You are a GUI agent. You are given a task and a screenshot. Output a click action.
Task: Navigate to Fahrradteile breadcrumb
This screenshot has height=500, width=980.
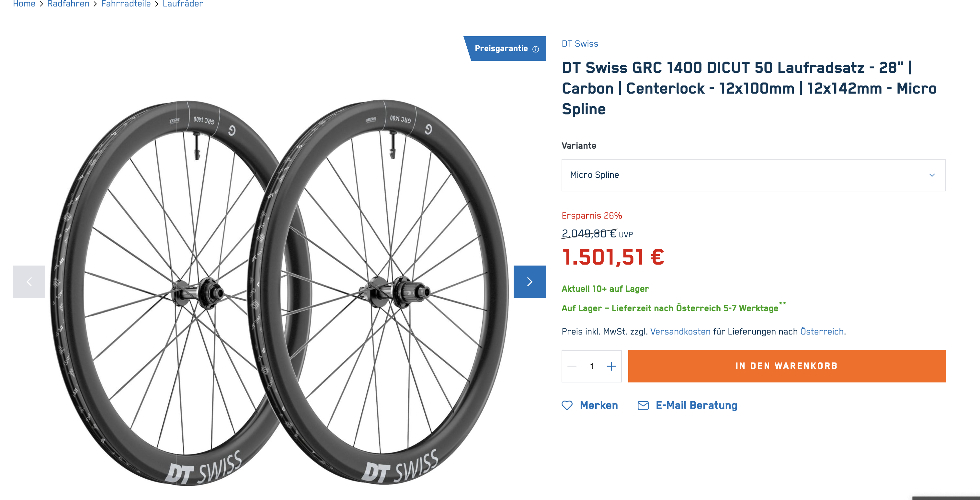[126, 4]
